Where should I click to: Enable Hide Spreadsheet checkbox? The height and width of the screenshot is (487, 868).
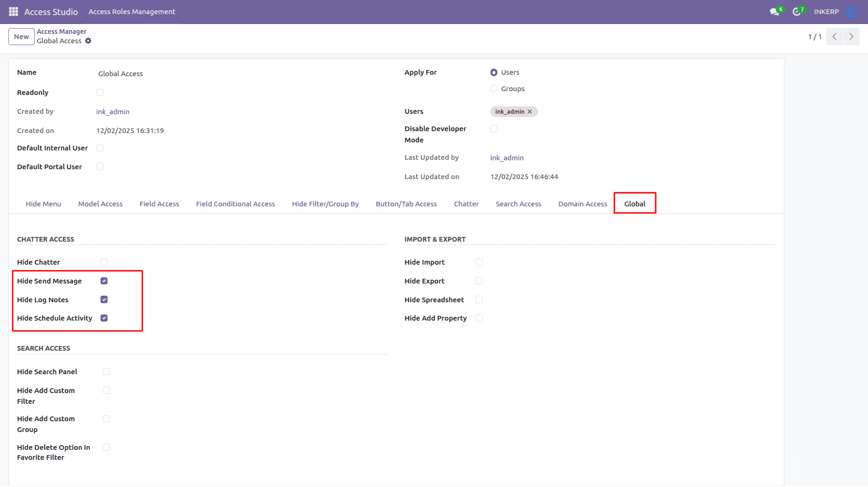(479, 299)
